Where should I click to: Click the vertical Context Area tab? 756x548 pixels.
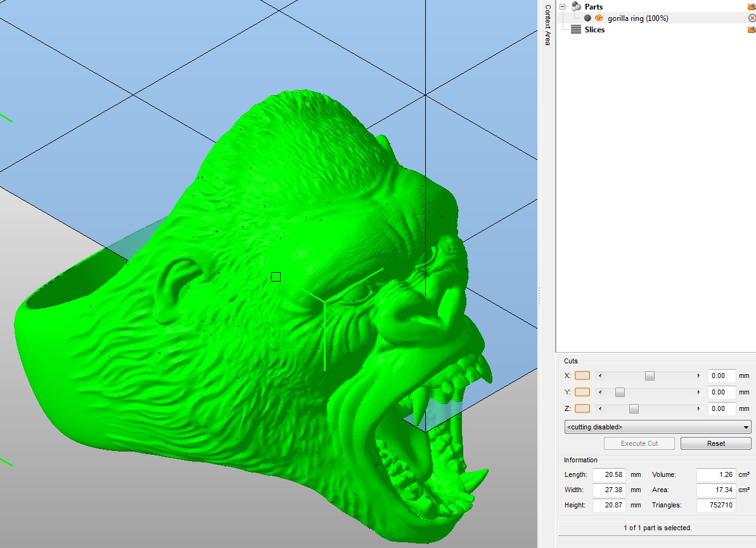pos(548,25)
